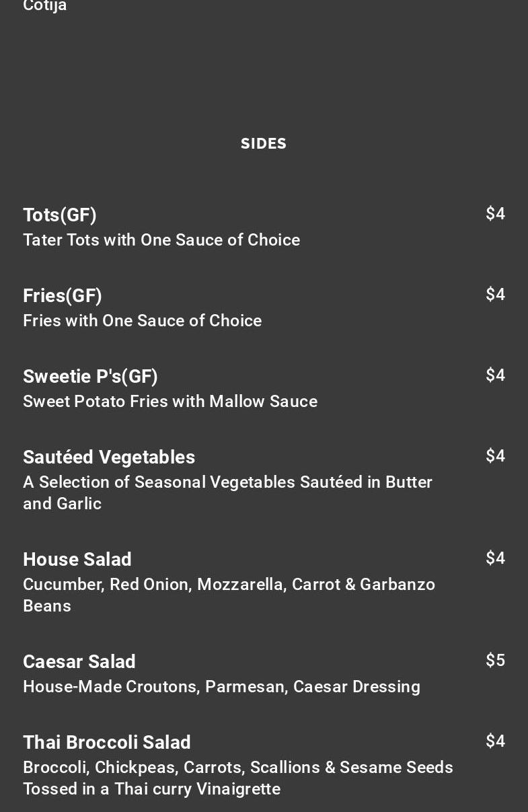Viewport: 528px width, 812px height.
Task: Click the $4 price for Sweetie P's
Action: coord(495,375)
